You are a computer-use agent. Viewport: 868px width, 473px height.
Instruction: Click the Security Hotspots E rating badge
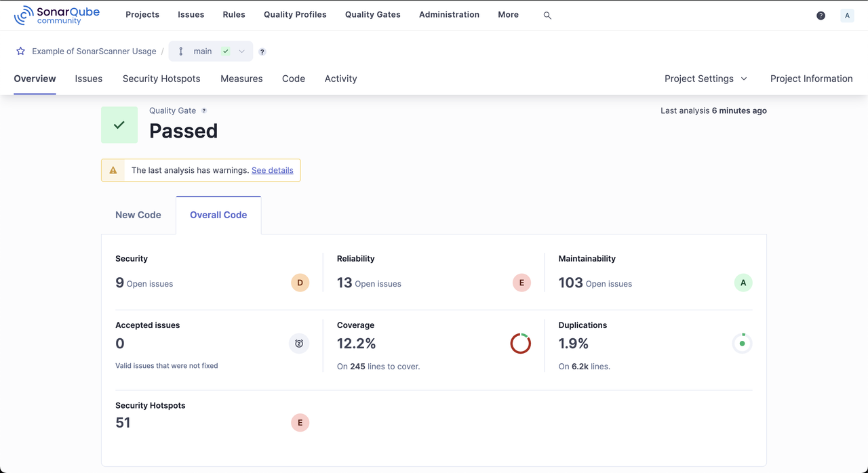(300, 423)
